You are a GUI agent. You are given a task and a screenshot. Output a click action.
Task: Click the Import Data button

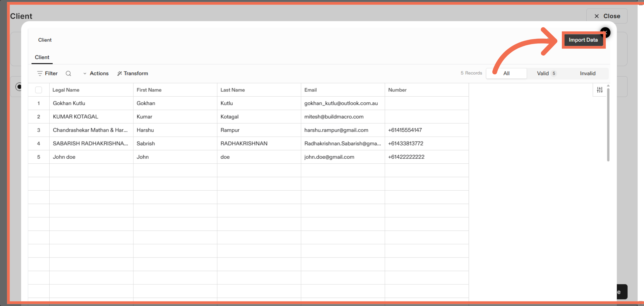583,40
